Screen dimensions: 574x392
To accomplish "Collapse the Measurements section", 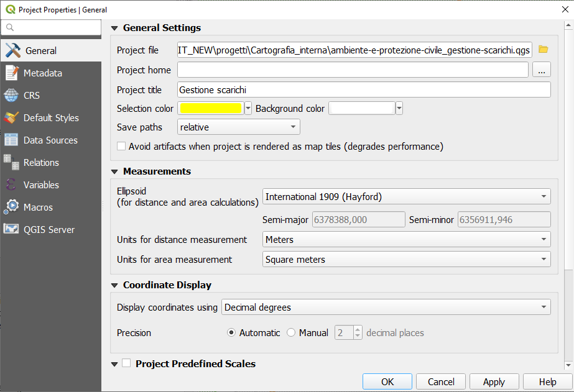I will coord(114,171).
